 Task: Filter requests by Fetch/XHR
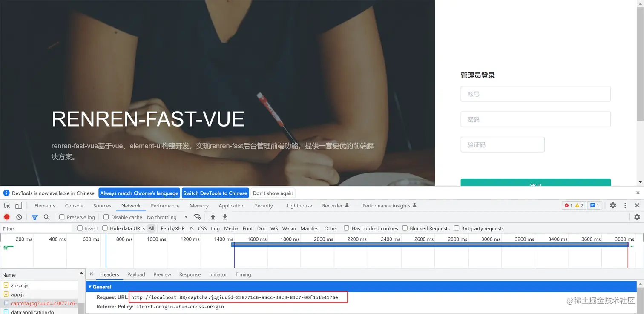tap(173, 228)
